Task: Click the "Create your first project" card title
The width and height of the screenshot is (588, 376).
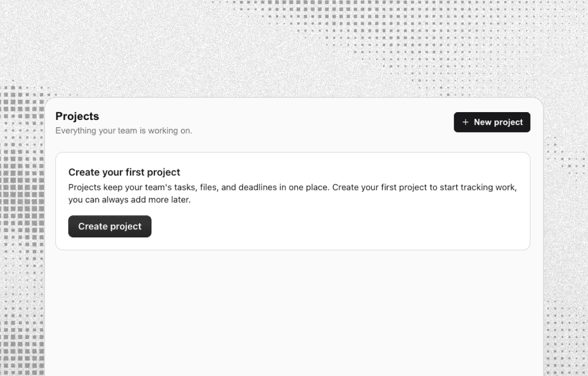Action: coord(124,172)
